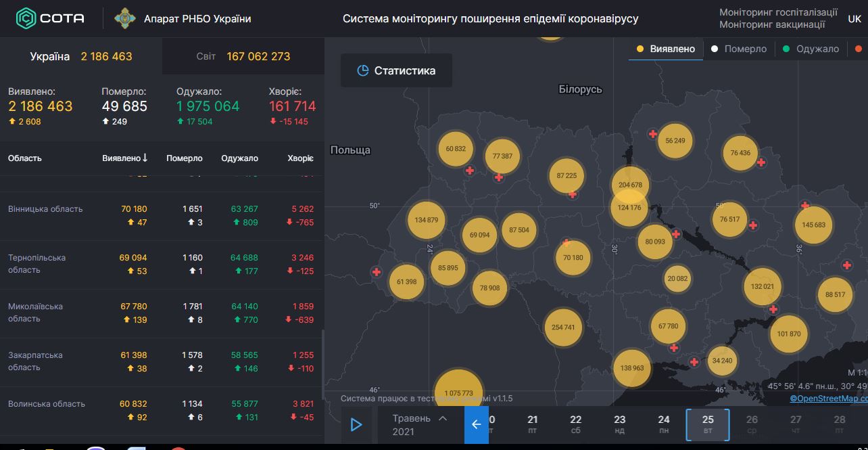Image resolution: width=868 pixels, height=450 pixels.
Task: Toggle the Одужало map layer
Action: [x=811, y=49]
